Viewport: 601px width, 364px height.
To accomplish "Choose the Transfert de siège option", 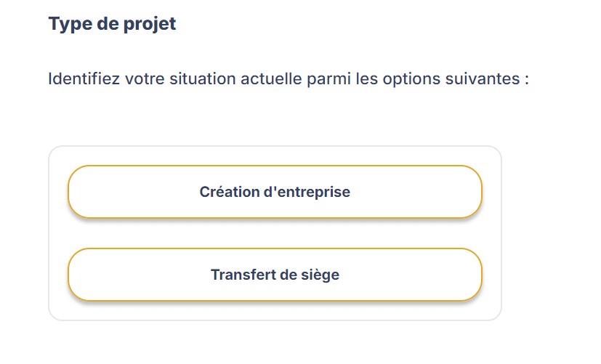I will coord(275,275).
